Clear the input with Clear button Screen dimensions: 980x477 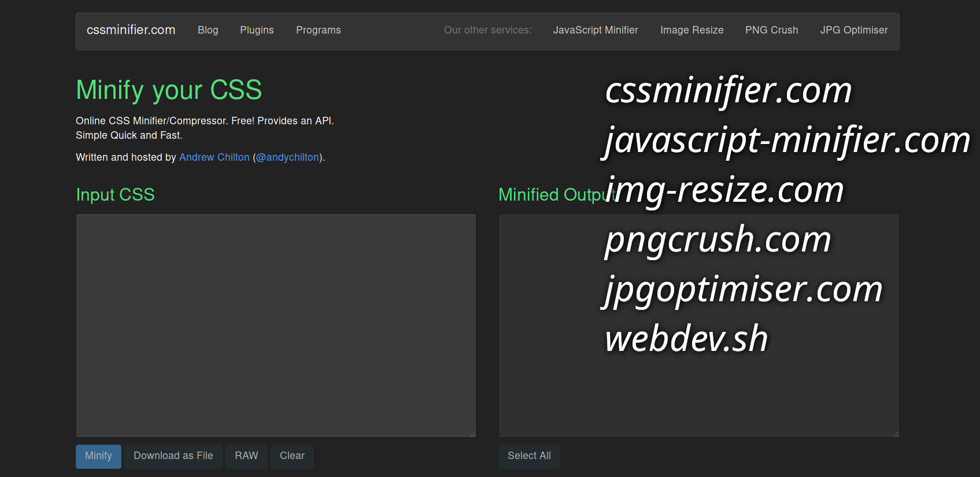(x=292, y=456)
